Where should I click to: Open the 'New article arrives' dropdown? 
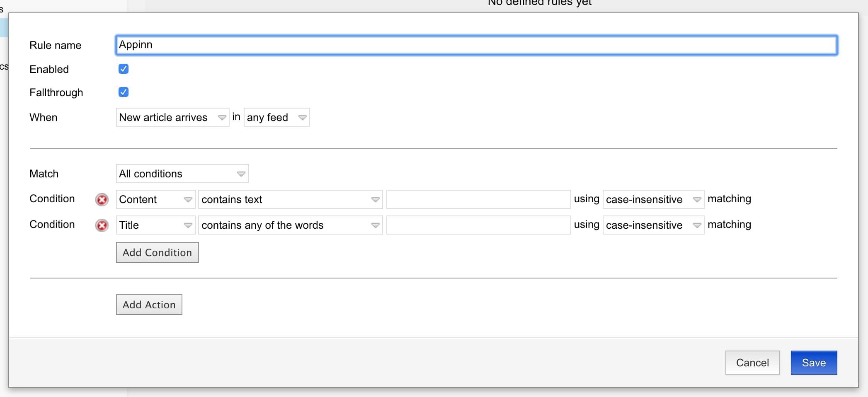tap(172, 117)
